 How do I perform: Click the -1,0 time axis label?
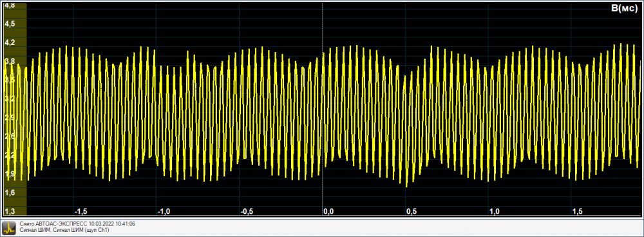tap(164, 211)
